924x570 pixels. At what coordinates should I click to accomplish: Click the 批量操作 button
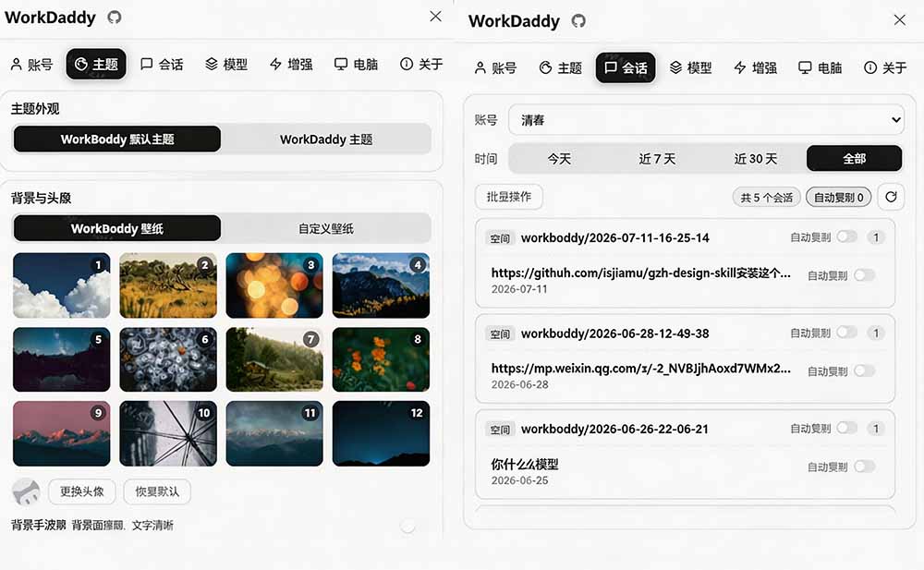(x=509, y=197)
